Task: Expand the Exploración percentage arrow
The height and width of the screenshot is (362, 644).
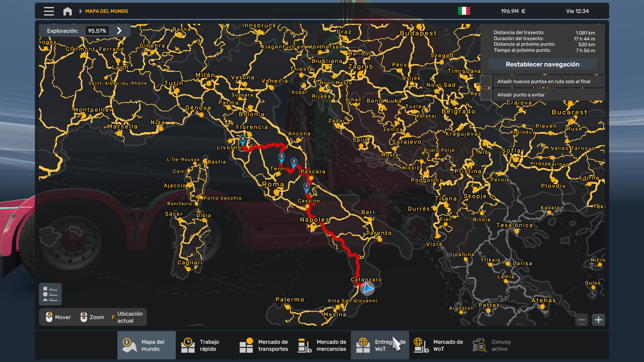Action: (x=119, y=31)
